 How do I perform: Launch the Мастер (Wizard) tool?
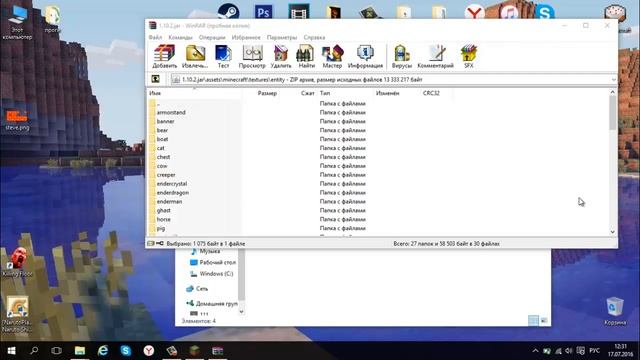pyautogui.click(x=332, y=56)
